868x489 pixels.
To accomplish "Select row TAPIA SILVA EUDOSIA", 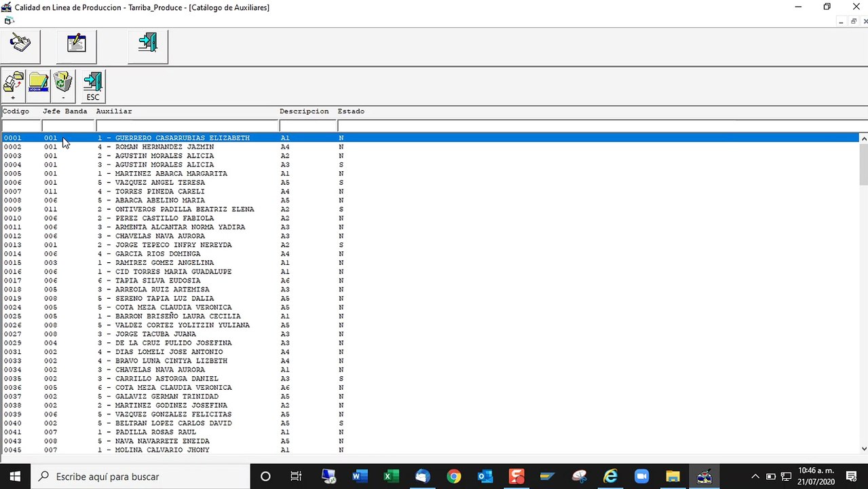I will (x=430, y=280).
